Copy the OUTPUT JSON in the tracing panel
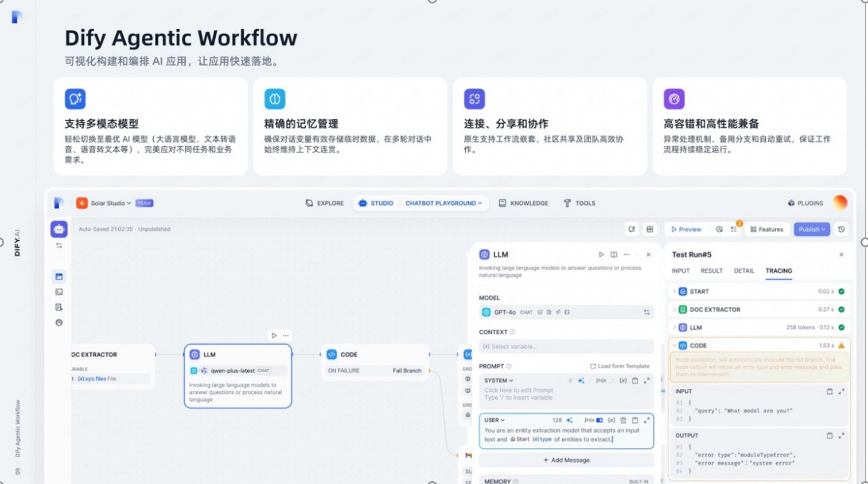This screenshot has width=868, height=484. (829, 436)
